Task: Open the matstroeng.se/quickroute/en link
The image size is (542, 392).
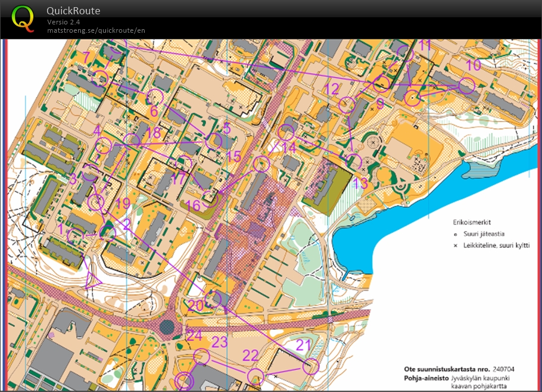Action: [x=96, y=30]
